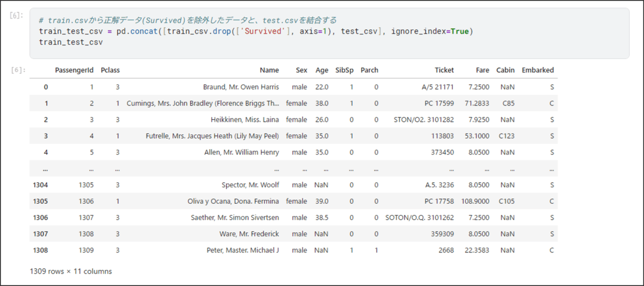This screenshot has width=644, height=286.
Task: Select name 'Oliva y Ocana, Dona. Fermina'
Action: 233,201
